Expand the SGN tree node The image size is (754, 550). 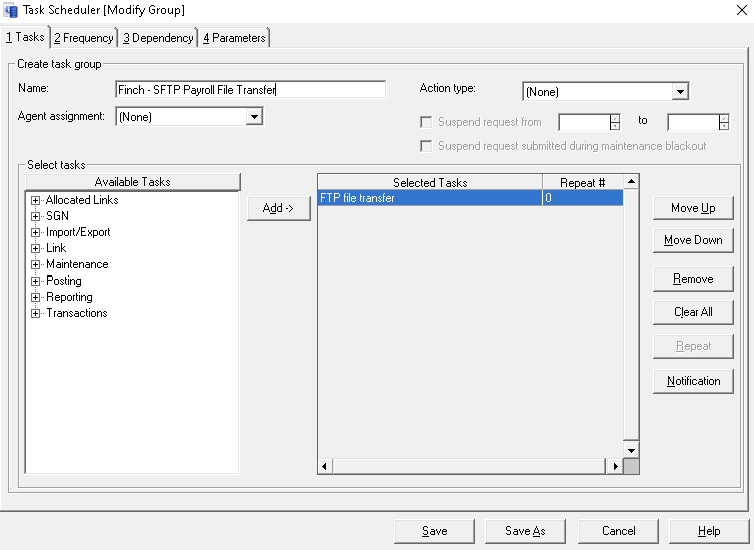[35, 216]
